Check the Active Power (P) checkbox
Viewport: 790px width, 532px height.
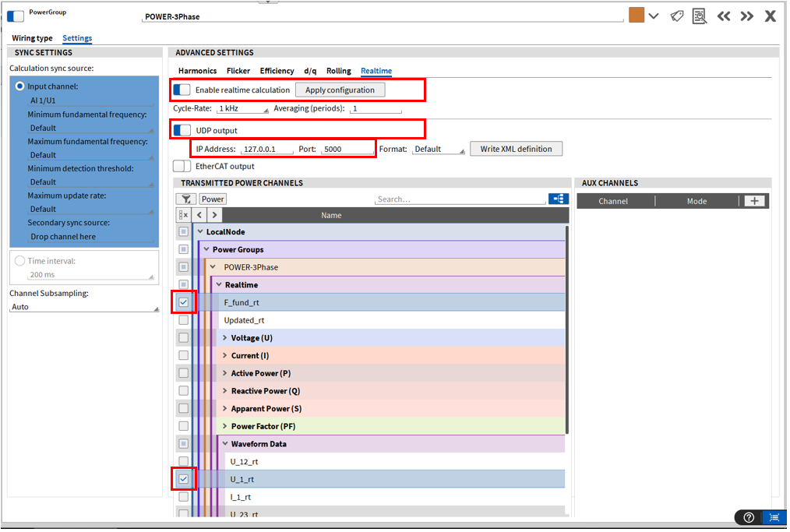point(183,373)
